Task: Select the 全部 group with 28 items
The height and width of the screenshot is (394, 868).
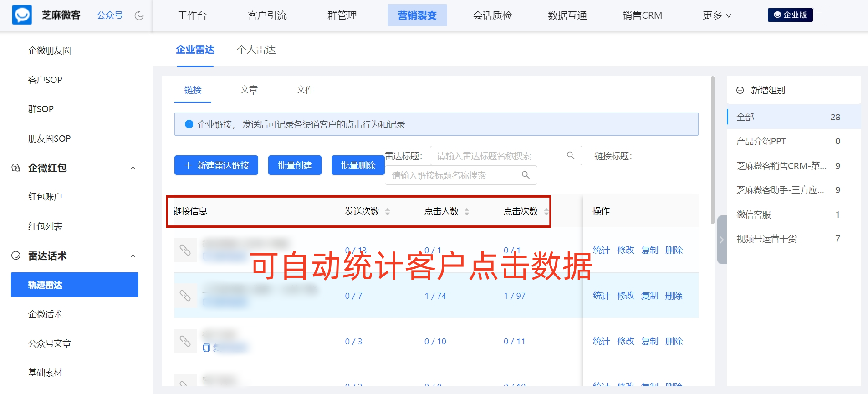Action: (794, 117)
